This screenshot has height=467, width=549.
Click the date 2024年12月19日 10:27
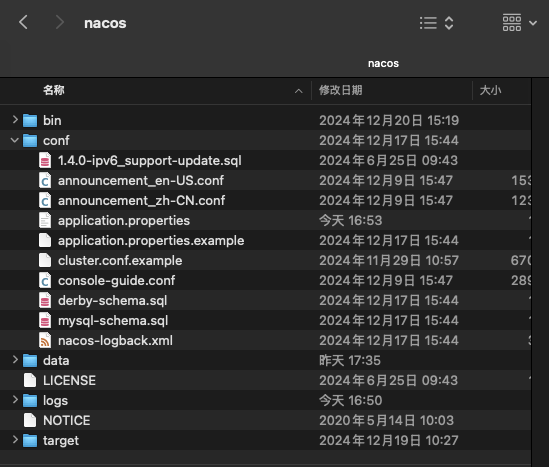(x=389, y=440)
